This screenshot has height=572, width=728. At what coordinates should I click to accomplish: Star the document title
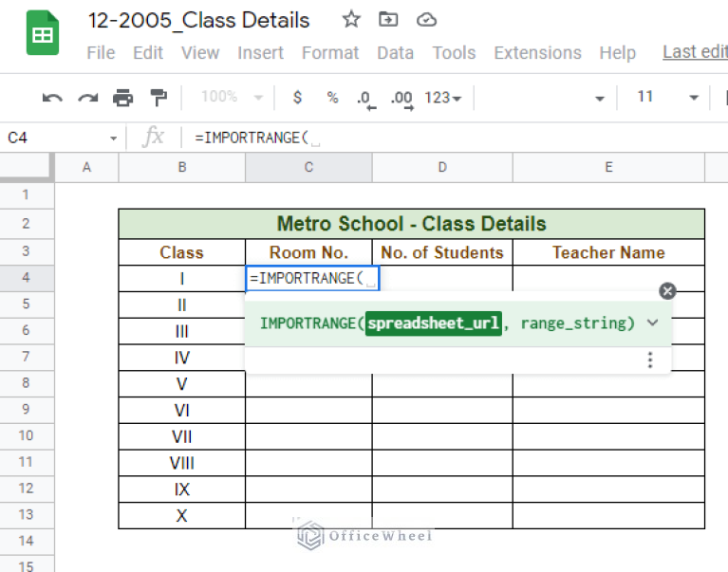click(x=351, y=20)
